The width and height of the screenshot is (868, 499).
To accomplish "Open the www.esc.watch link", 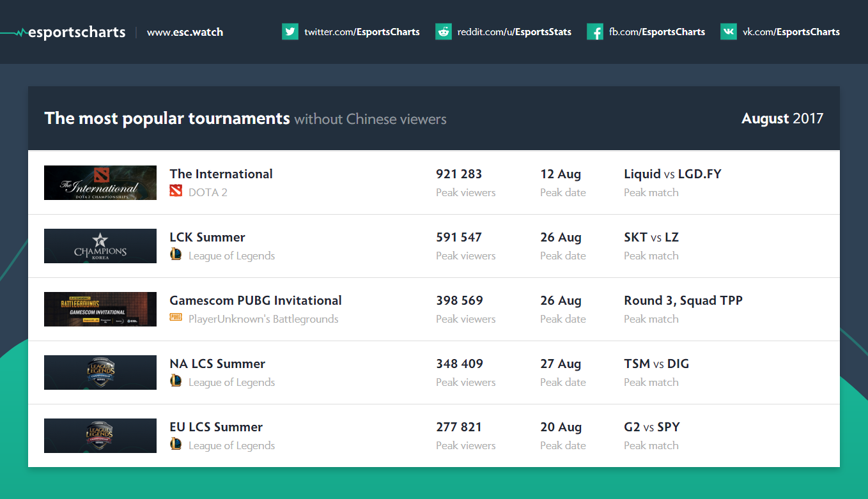I will click(185, 32).
